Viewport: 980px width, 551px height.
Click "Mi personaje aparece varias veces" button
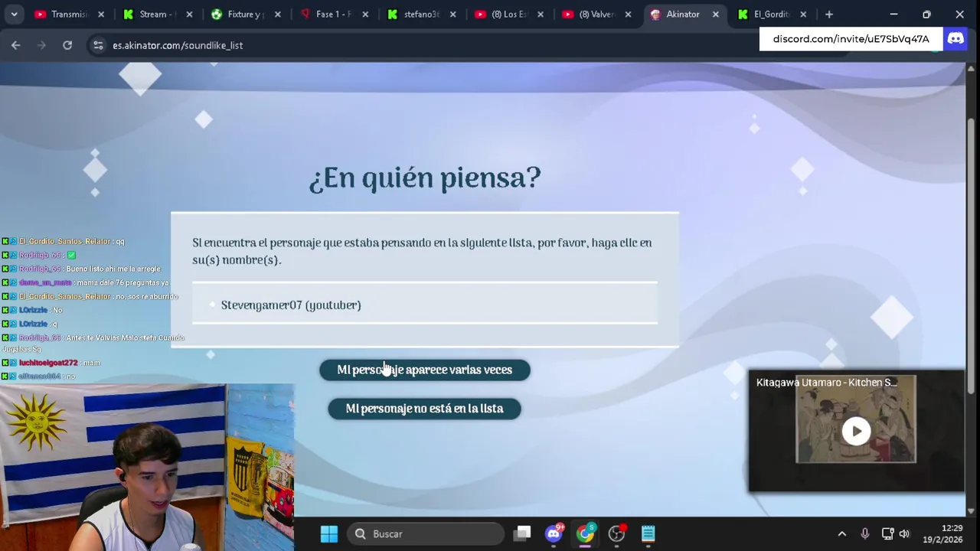[425, 370]
